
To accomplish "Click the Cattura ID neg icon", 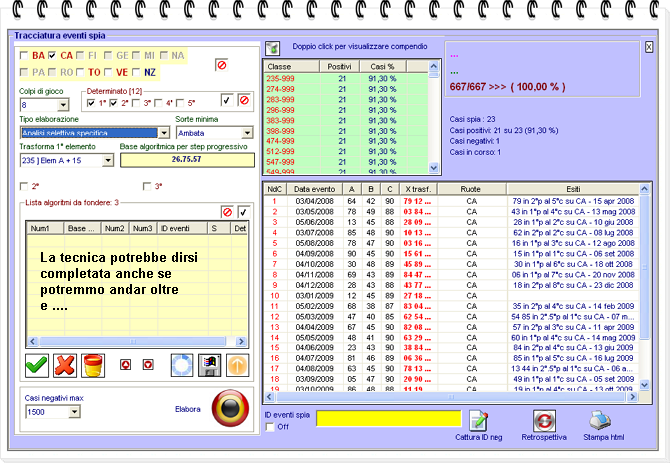I will pyautogui.click(x=479, y=421).
